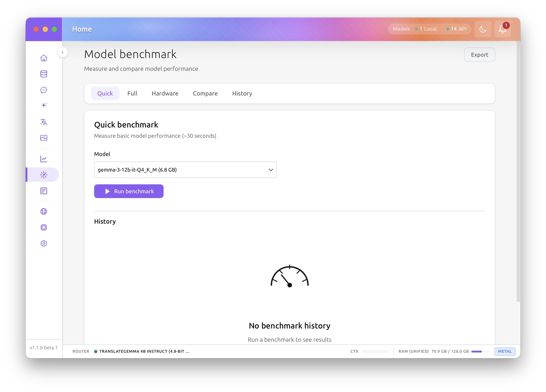
Task: Toggle dark mode with the moon icon
Action: tap(483, 29)
